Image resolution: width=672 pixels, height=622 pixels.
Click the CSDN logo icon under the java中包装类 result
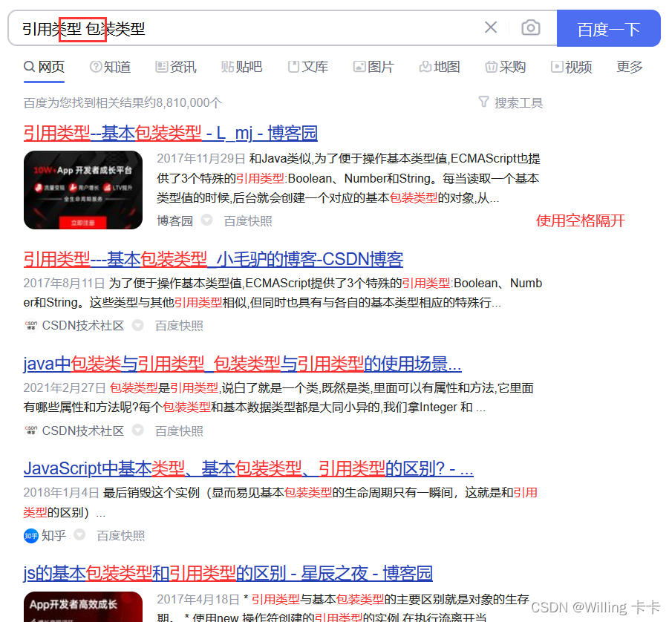tap(31, 430)
